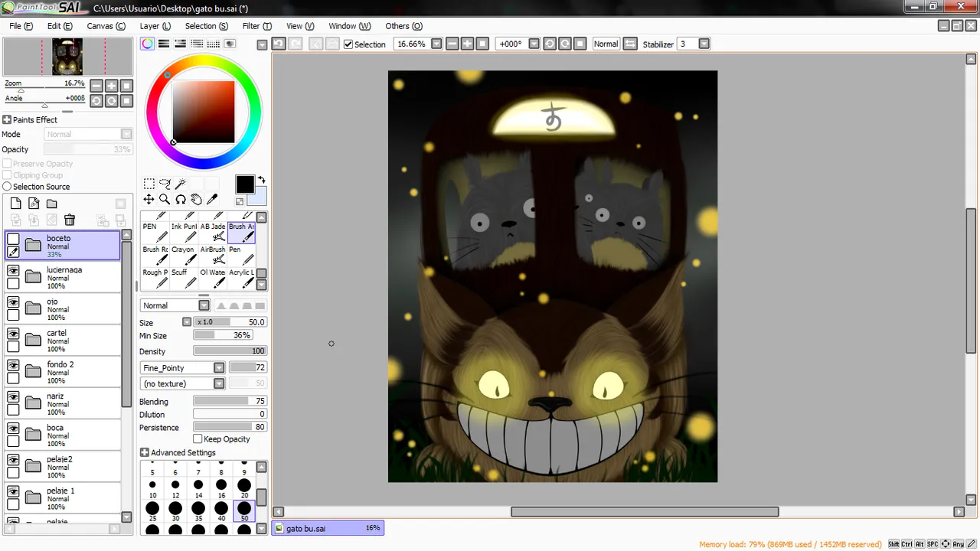Hide the luciernaga layer folder
980x551 pixels.
(13, 270)
